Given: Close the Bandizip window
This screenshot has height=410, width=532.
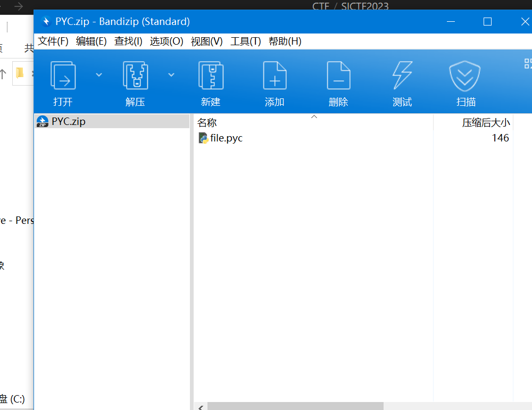Looking at the screenshot, I should pos(525,22).
